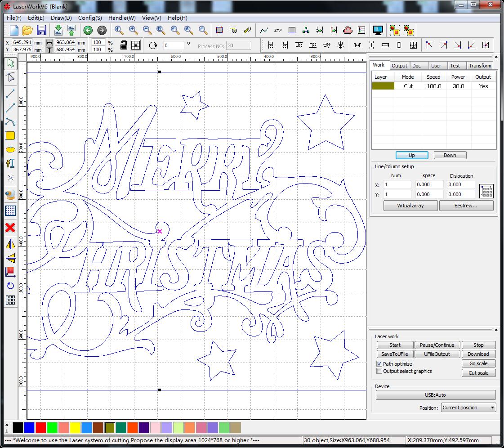Click the Virtual array button

click(410, 206)
